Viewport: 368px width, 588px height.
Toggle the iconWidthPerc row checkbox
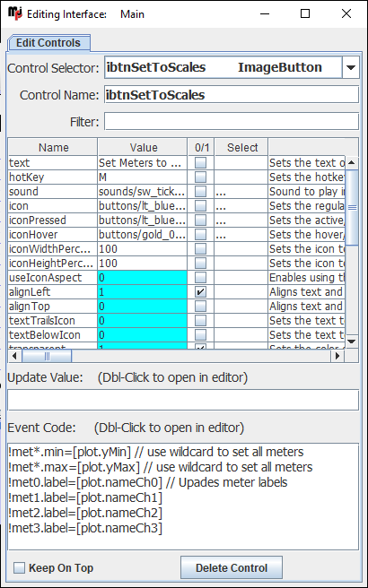(x=200, y=249)
